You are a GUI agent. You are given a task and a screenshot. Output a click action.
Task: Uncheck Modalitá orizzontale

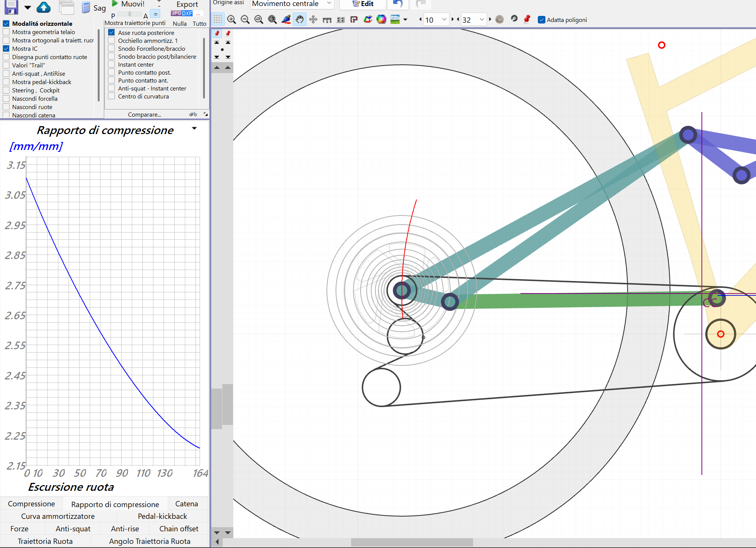[x=6, y=23]
